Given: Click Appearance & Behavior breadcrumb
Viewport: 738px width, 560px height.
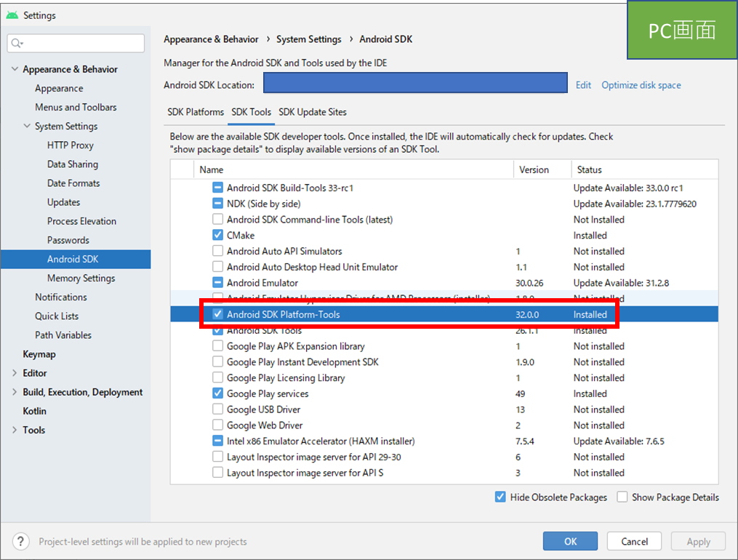Looking at the screenshot, I should [211, 39].
